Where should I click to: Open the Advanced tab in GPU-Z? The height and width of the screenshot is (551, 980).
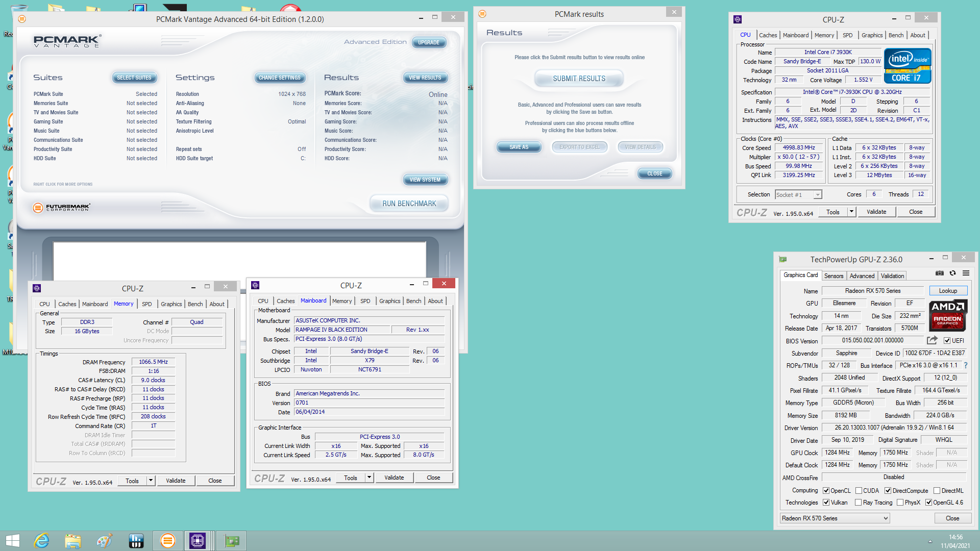(862, 276)
